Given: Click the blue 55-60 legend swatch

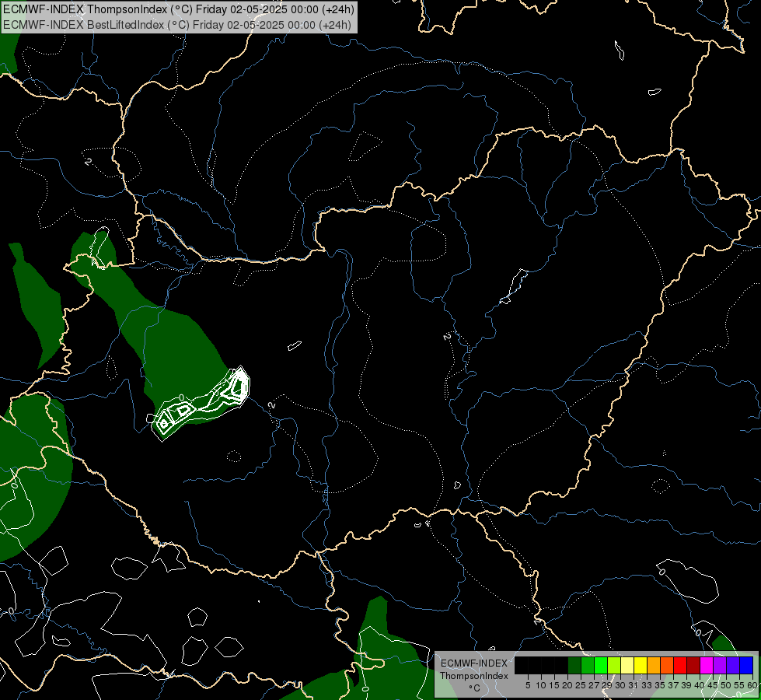Looking at the screenshot, I should point(746,665).
